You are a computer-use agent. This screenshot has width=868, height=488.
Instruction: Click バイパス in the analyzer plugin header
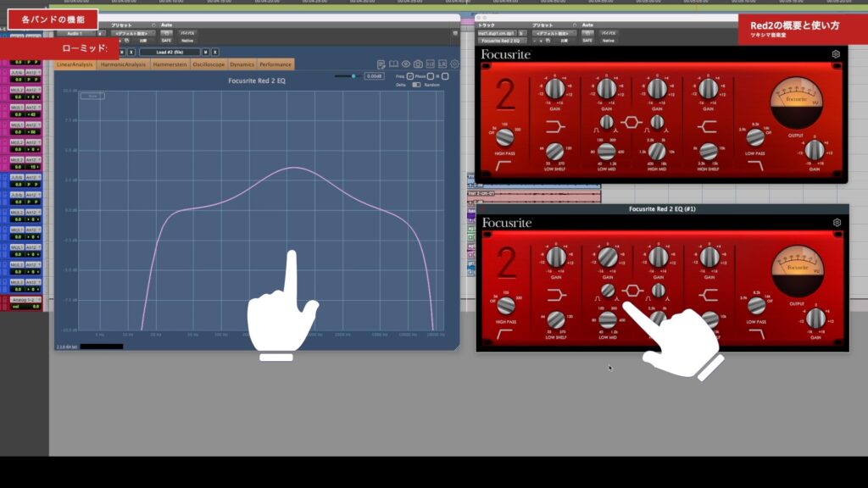(x=187, y=33)
